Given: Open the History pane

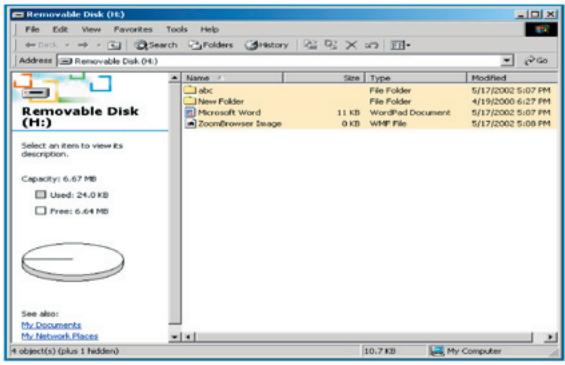Looking at the screenshot, I should (x=267, y=45).
